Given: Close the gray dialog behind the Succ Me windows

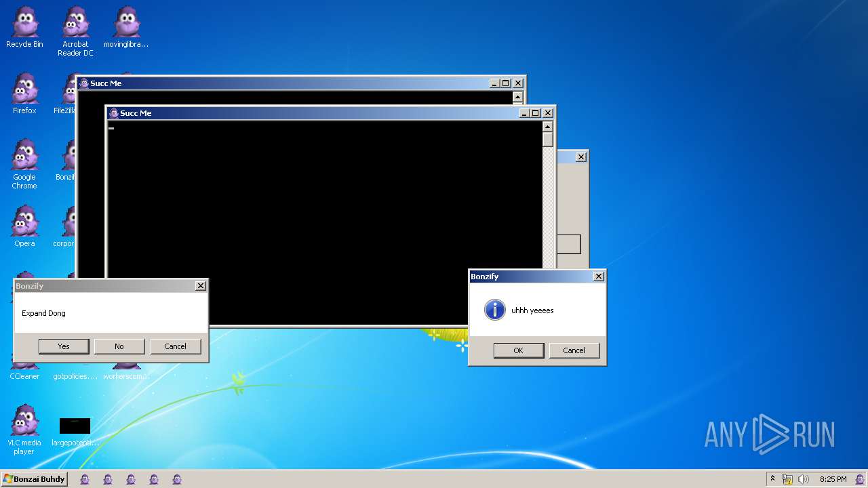Looking at the screenshot, I should click(581, 157).
